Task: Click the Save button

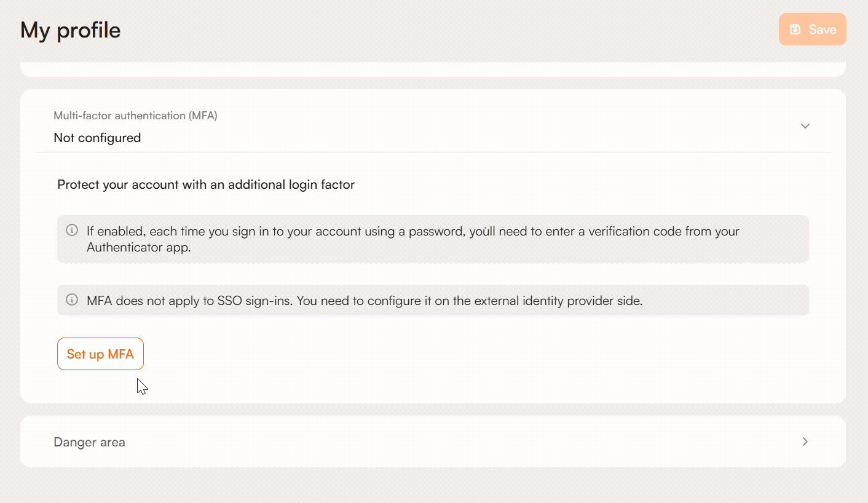Action: tap(812, 30)
